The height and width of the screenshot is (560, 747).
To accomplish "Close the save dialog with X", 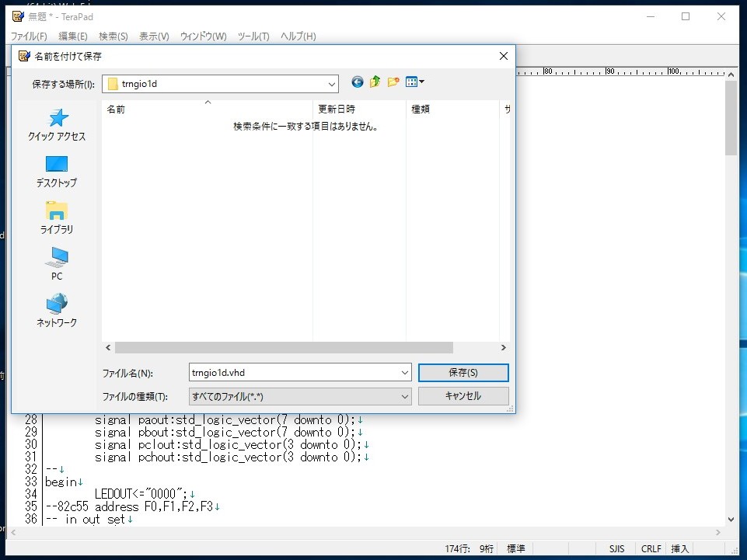I will pyautogui.click(x=503, y=56).
